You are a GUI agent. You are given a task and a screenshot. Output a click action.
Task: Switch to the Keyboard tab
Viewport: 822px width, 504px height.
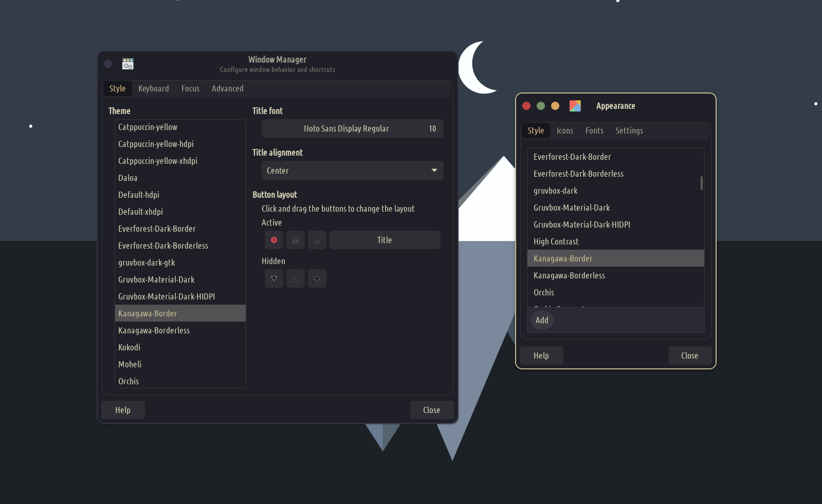click(x=153, y=88)
